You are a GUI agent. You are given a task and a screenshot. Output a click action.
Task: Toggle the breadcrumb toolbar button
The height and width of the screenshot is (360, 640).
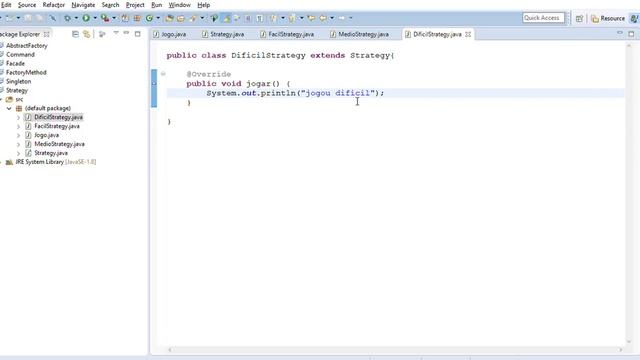point(214,18)
